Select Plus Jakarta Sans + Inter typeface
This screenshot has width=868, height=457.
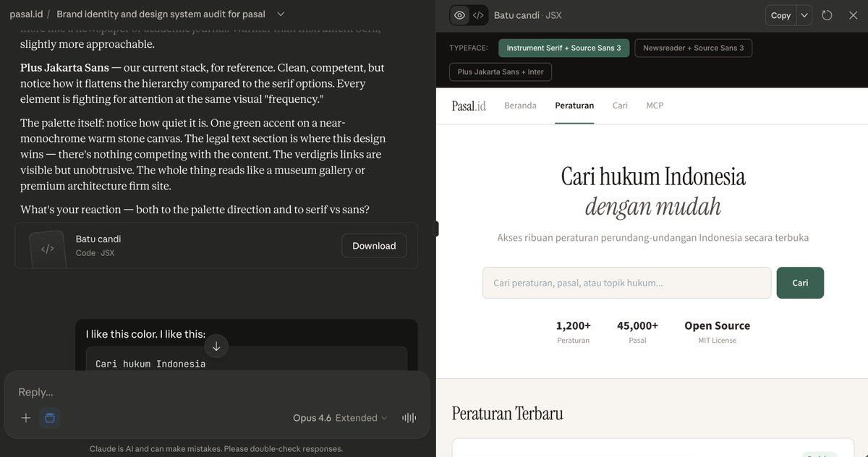pyautogui.click(x=501, y=72)
